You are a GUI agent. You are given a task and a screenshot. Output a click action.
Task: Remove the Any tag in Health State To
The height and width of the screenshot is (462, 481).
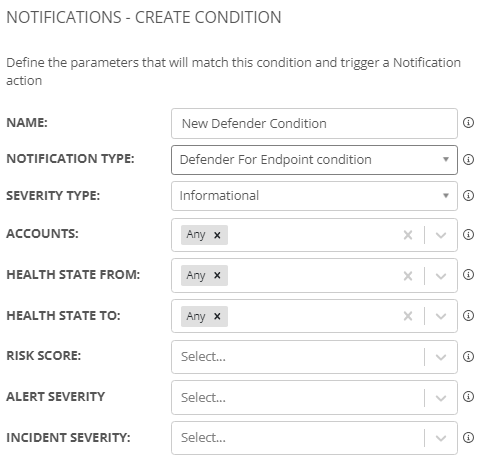(217, 316)
